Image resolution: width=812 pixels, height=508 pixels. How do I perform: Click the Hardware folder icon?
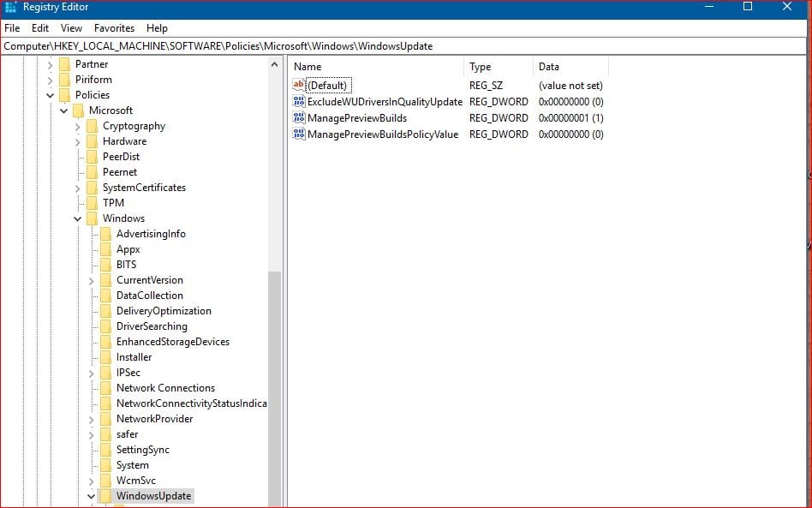[x=93, y=141]
